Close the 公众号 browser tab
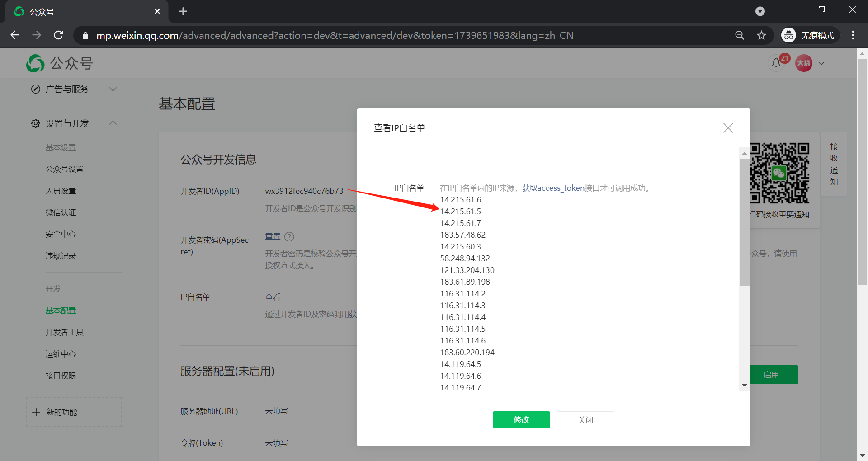Screen dimensions: 868x461 pyautogui.click(x=157, y=11)
